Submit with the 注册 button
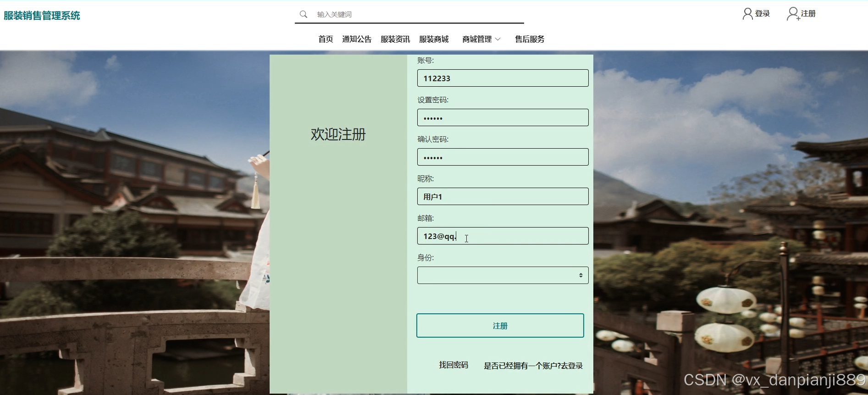 point(500,326)
